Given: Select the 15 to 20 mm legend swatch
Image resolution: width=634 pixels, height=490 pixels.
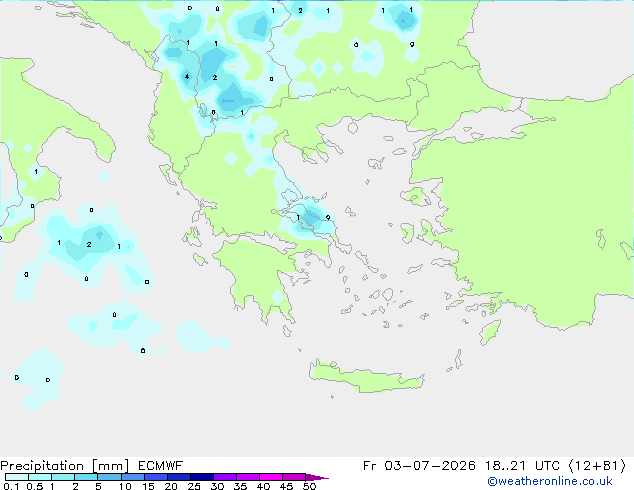Looking at the screenshot, I should [x=155, y=477].
